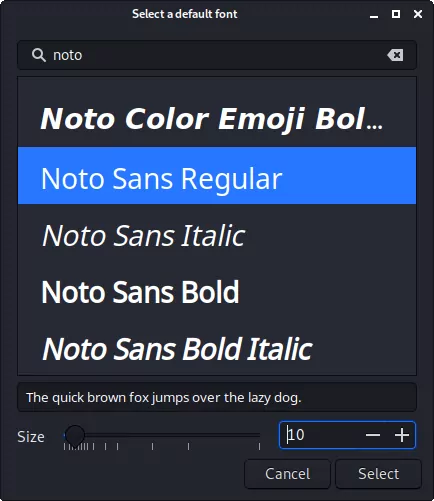
Task: Cancel the font selection dialog
Action: [x=287, y=474]
